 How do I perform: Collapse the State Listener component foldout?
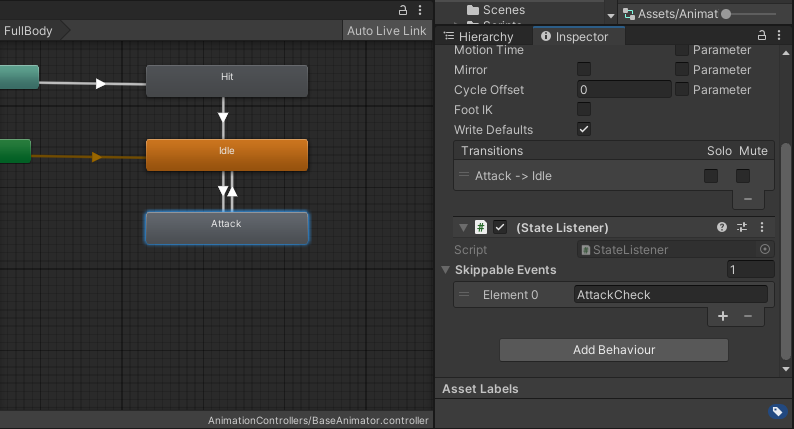[x=463, y=228]
